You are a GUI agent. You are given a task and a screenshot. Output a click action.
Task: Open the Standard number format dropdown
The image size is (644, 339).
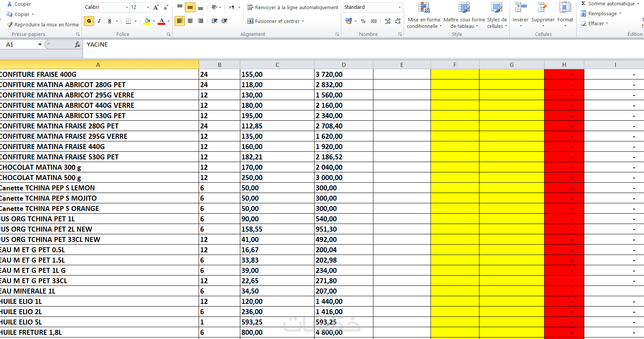pos(400,7)
